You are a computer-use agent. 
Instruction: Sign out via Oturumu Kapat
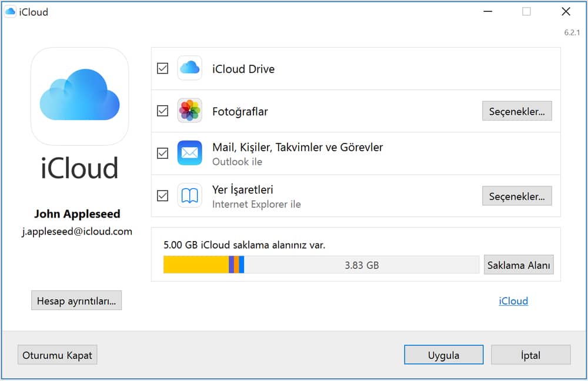click(x=57, y=355)
